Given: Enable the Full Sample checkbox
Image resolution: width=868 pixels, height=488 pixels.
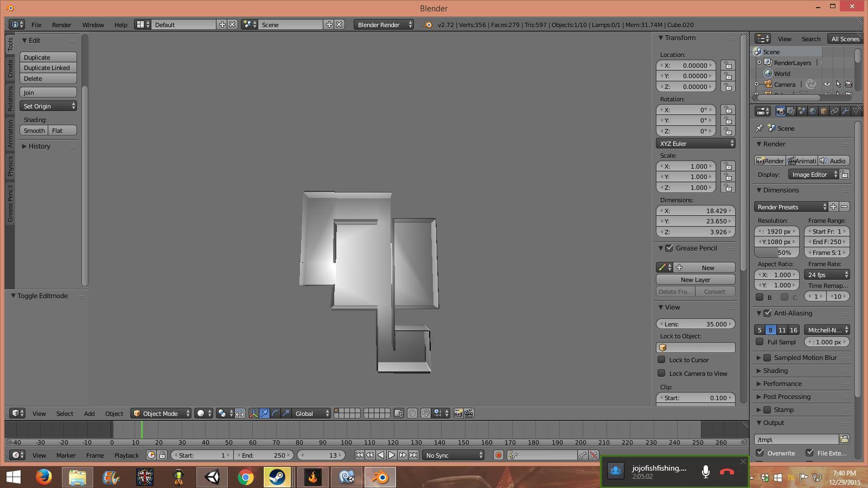Looking at the screenshot, I should tap(759, 342).
